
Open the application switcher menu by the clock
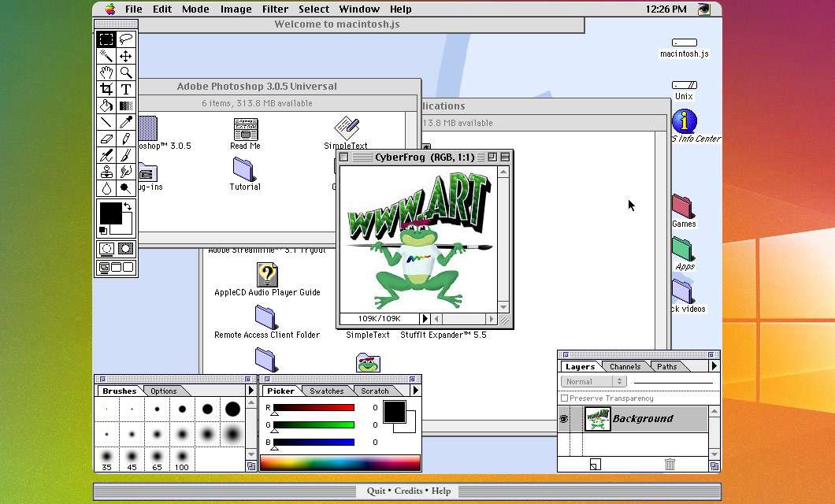tap(704, 9)
